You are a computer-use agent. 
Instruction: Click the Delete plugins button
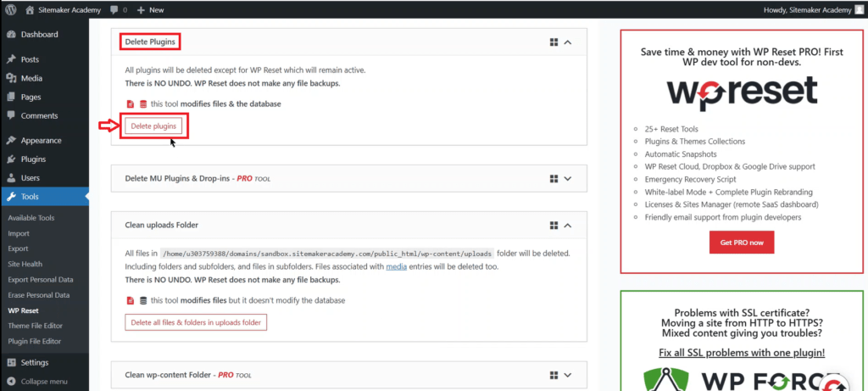tap(153, 126)
